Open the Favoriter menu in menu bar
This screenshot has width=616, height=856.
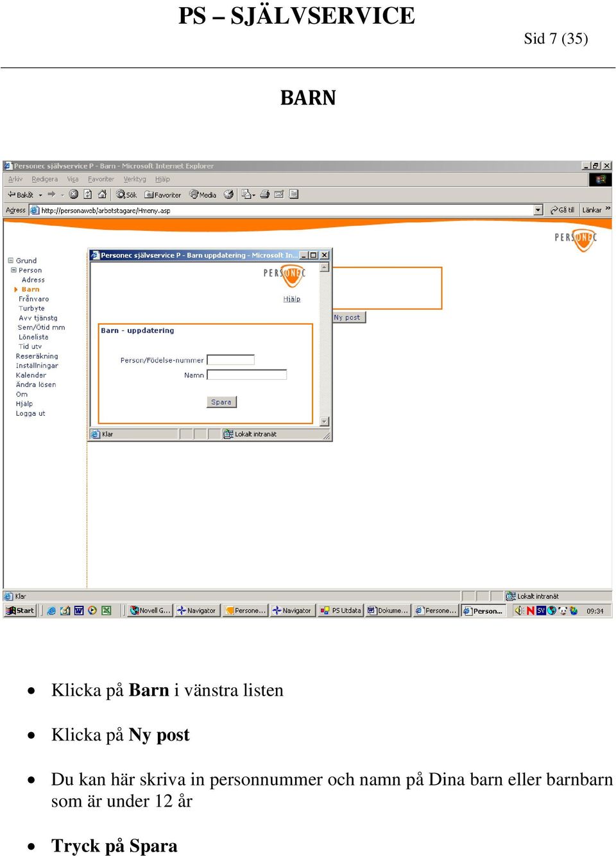click(x=101, y=179)
